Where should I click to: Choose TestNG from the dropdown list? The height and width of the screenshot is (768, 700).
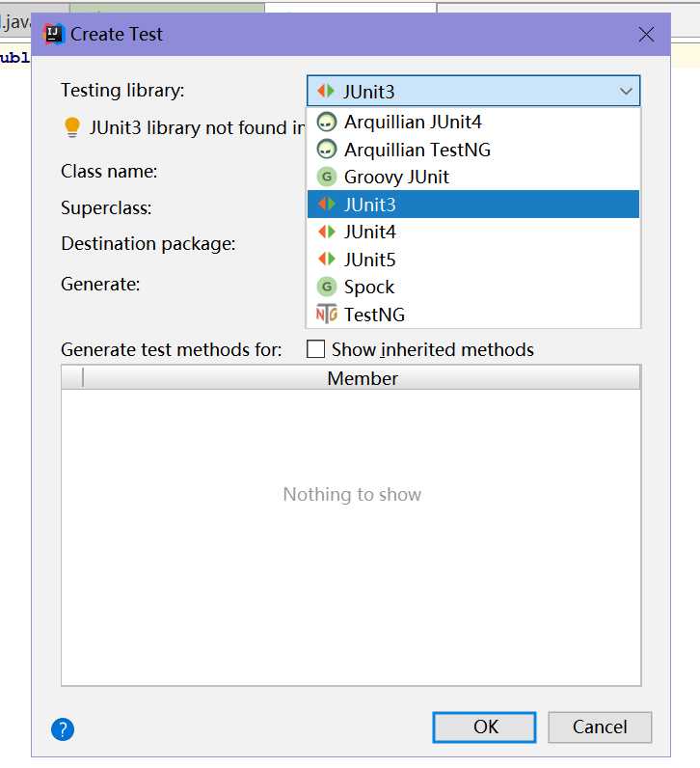click(472, 314)
